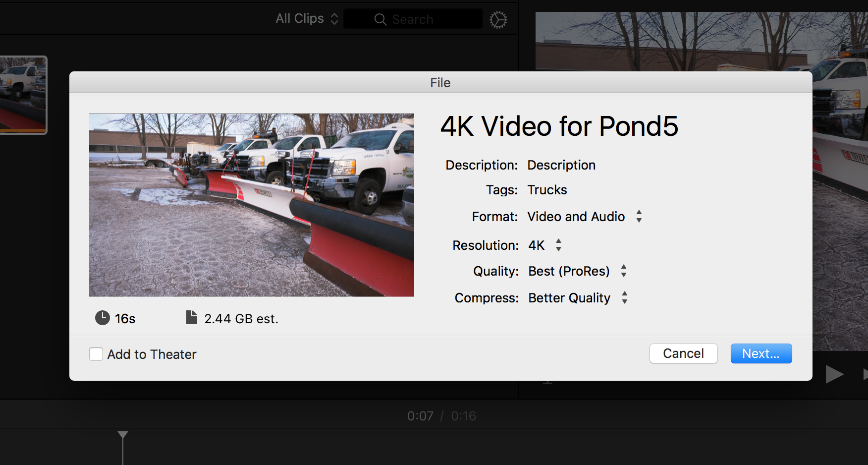Open Quality dropdown showing Best (ProRes)

[578, 271]
